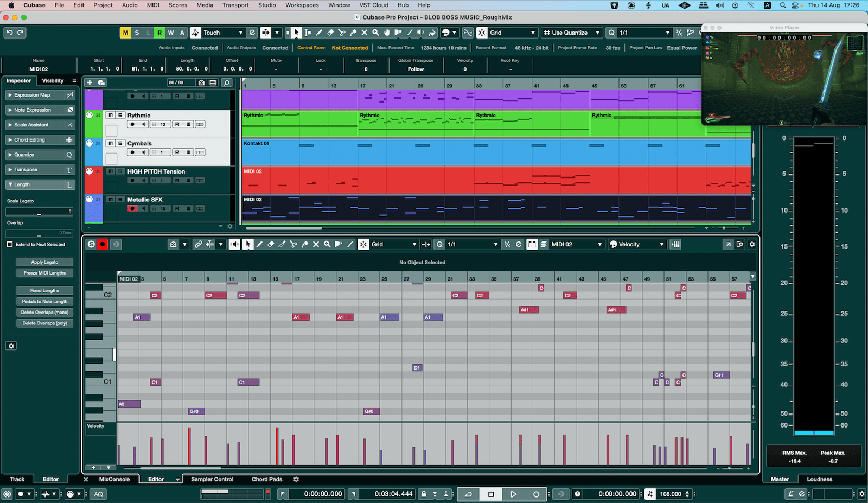This screenshot has height=503, width=868.
Task: Open Key Editor settings gear icon
Action: pyautogui.click(x=752, y=244)
